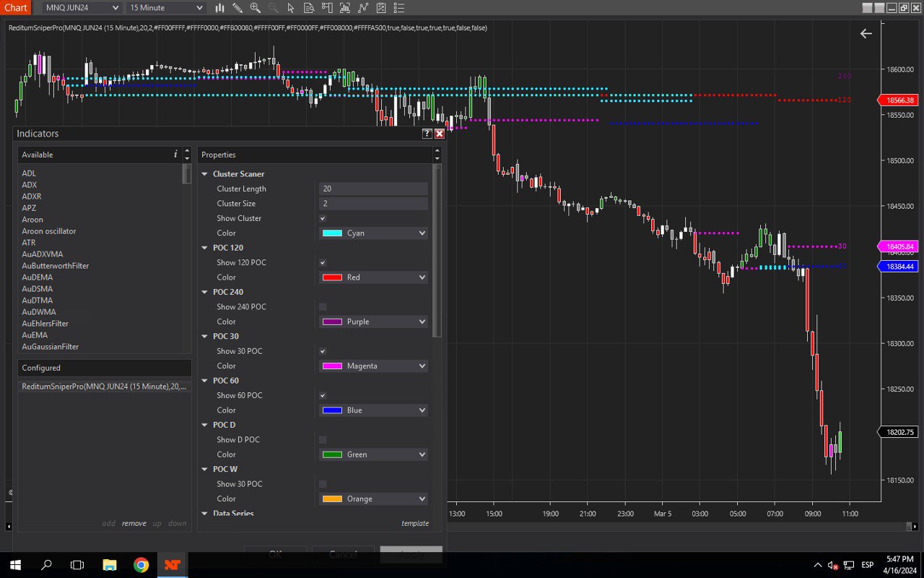Click the Cluster Size field
Image resolution: width=924 pixels, height=578 pixels.
(x=373, y=204)
